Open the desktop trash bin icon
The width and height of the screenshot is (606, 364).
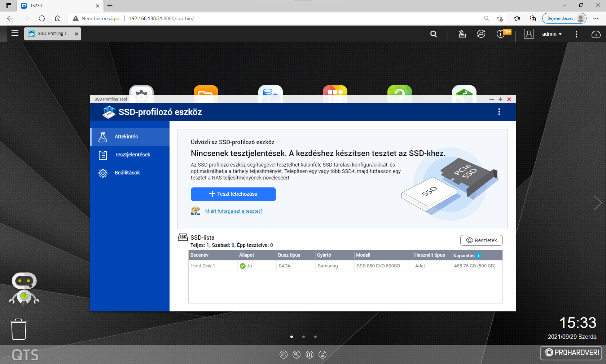19,329
